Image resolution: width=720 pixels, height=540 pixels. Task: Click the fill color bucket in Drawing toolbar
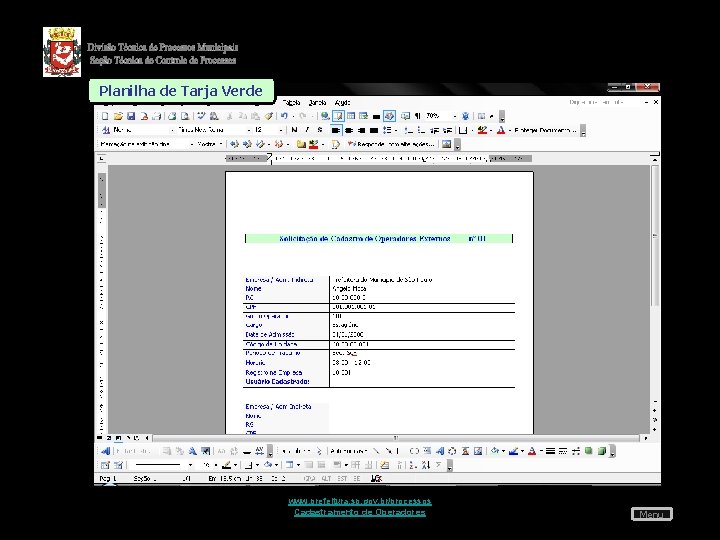[495, 451]
